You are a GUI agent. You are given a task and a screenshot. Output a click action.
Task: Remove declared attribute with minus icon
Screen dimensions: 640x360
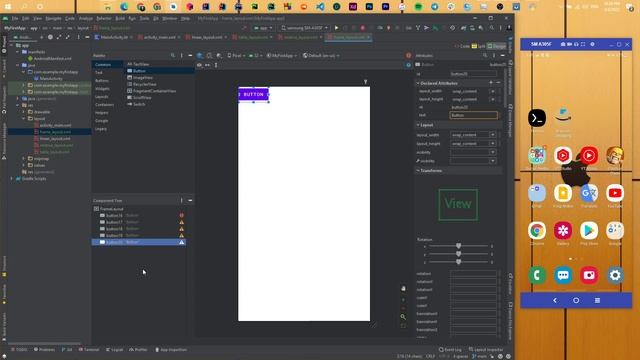[x=498, y=83]
